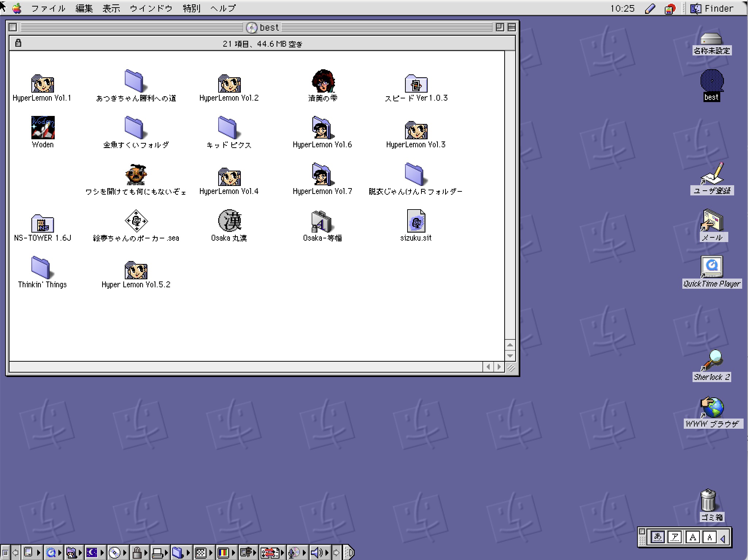Screen dimensions: 748x560
Task: Switch input to half-width A mode
Action: pos(709,537)
